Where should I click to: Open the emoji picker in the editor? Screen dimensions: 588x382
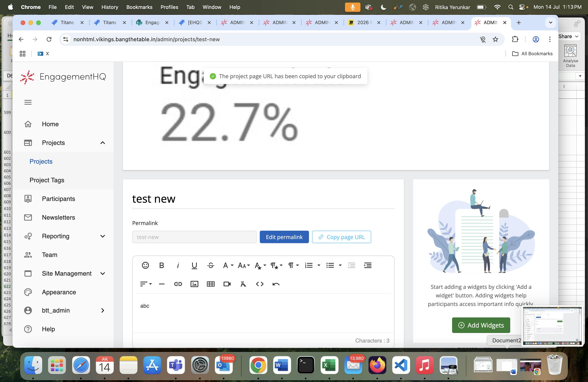pos(145,265)
